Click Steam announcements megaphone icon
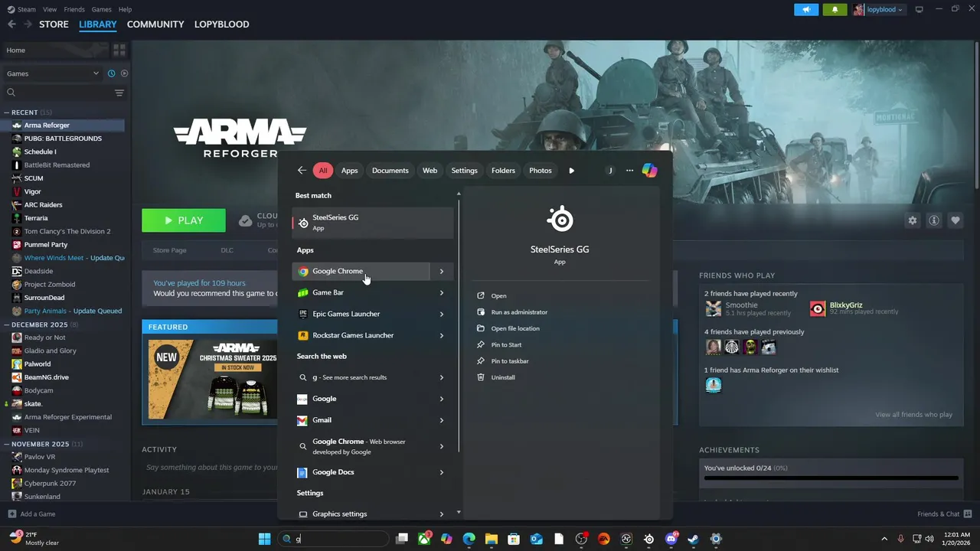This screenshot has width=980, height=551. (805, 9)
